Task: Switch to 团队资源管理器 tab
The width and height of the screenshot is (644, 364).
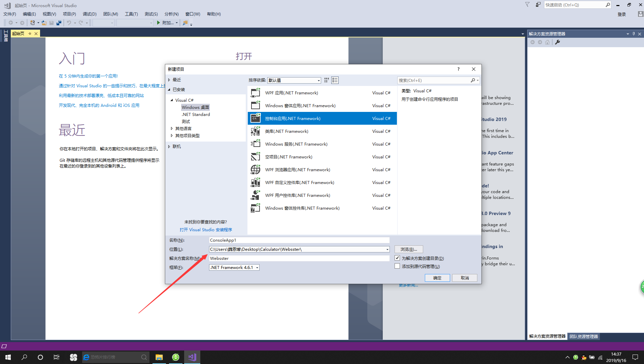Action: pos(584,336)
